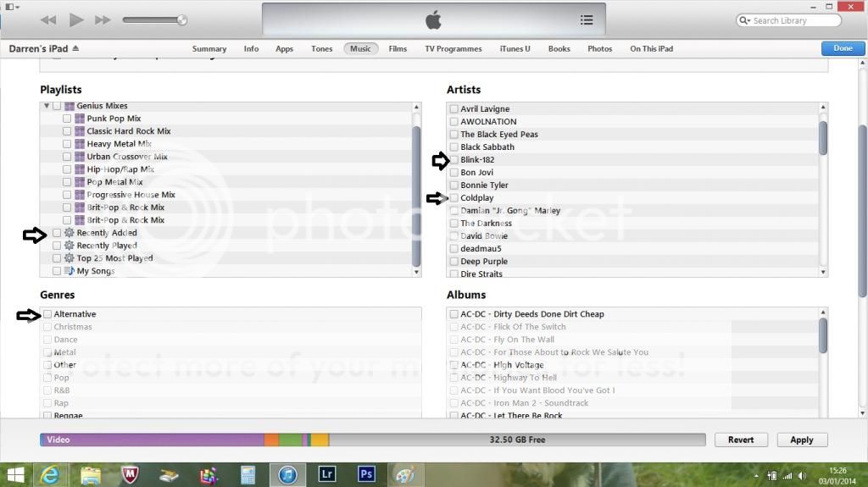Eject Darren's iPad using the eject icon
868x487 pixels.
[75, 48]
